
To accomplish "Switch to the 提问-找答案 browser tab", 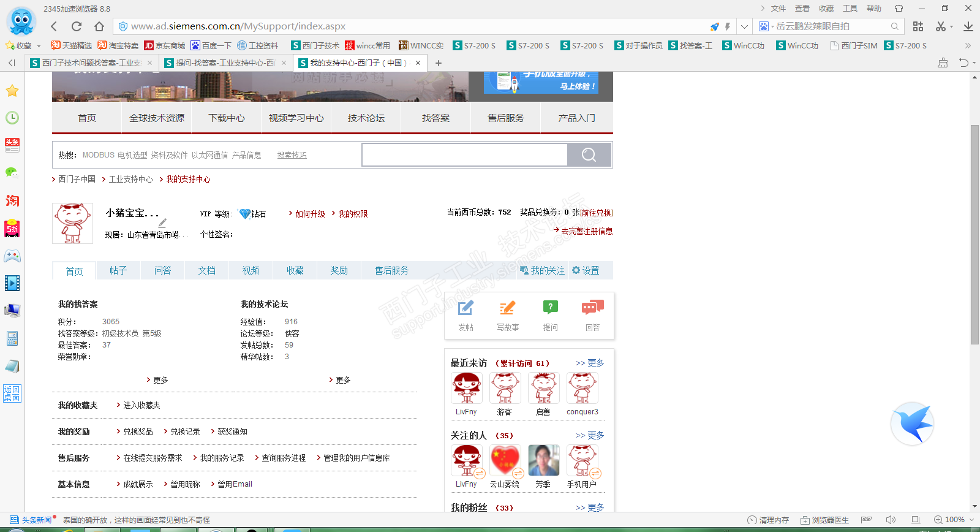I will [x=226, y=63].
